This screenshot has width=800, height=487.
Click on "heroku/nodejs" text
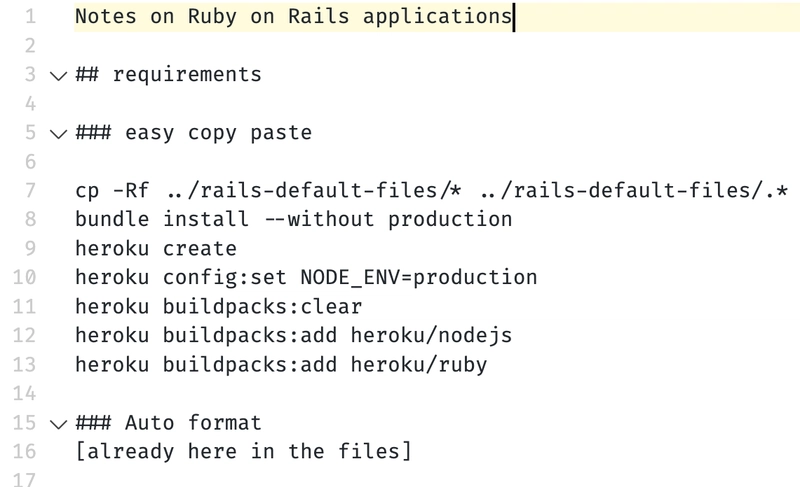432,336
